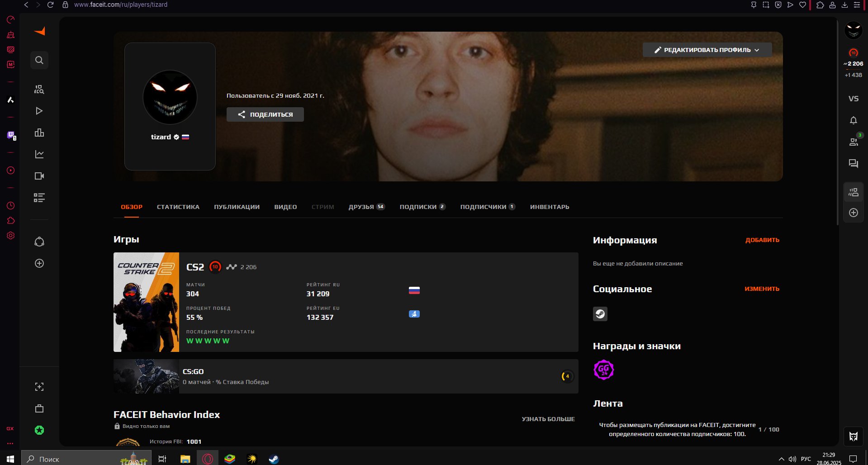Open Opera history clock icon

pyautogui.click(x=11, y=206)
